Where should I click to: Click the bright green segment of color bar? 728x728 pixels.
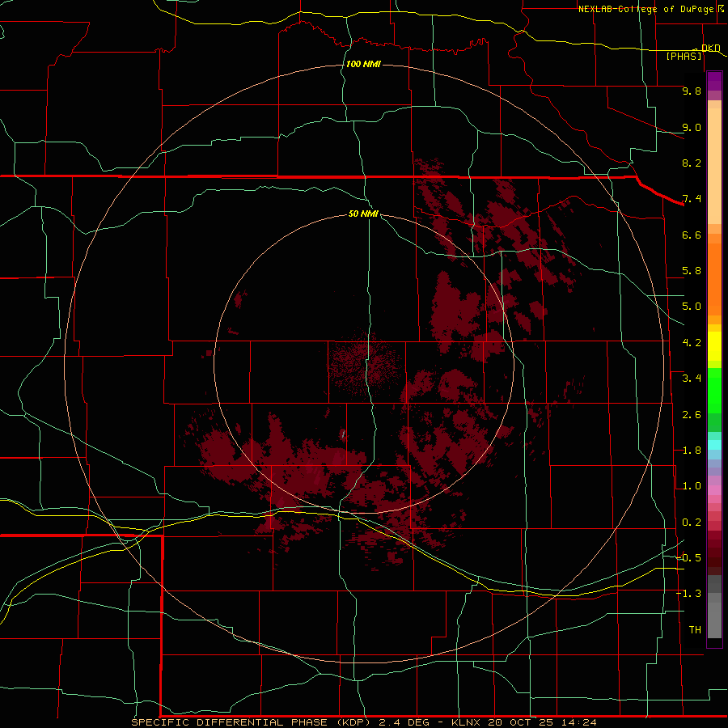(x=714, y=390)
